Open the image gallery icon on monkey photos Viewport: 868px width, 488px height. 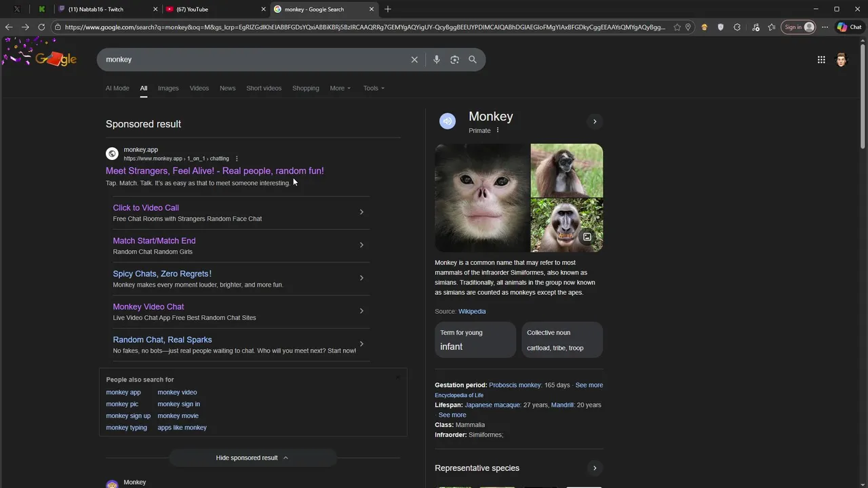click(x=587, y=237)
